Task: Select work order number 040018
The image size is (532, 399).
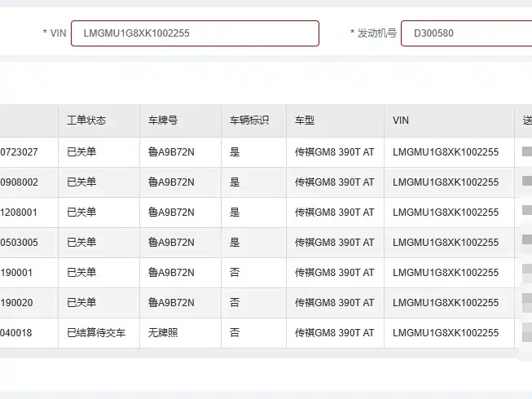Action: tap(16, 332)
